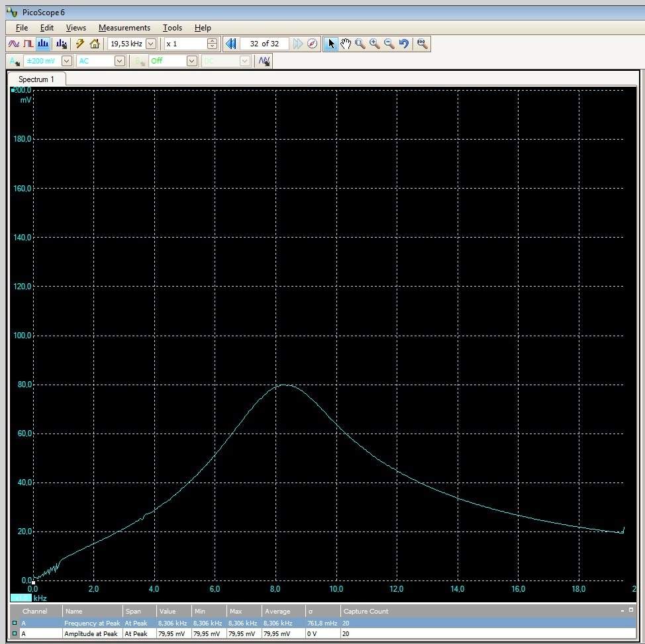
Task: Click the x 1 zoom factor stepper
Action: pyautogui.click(x=212, y=44)
